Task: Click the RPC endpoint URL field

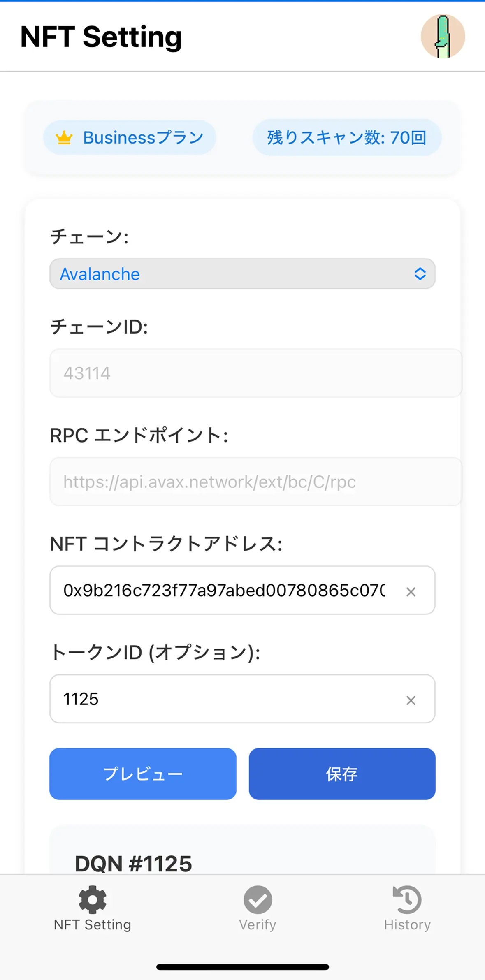Action: pyautogui.click(x=255, y=482)
